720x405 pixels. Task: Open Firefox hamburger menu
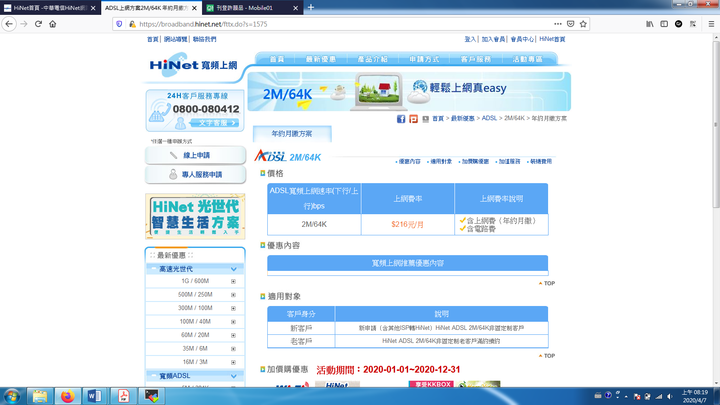click(711, 24)
